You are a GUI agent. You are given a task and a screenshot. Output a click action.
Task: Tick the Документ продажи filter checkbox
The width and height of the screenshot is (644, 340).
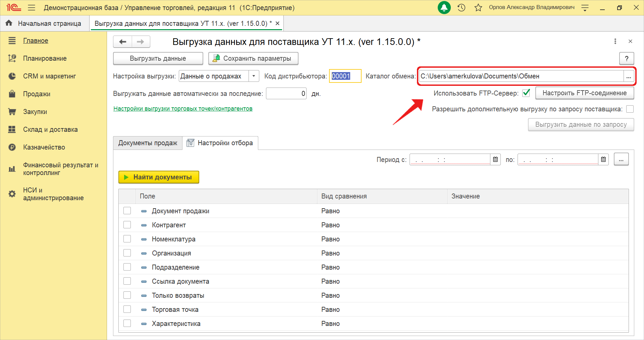click(x=127, y=211)
